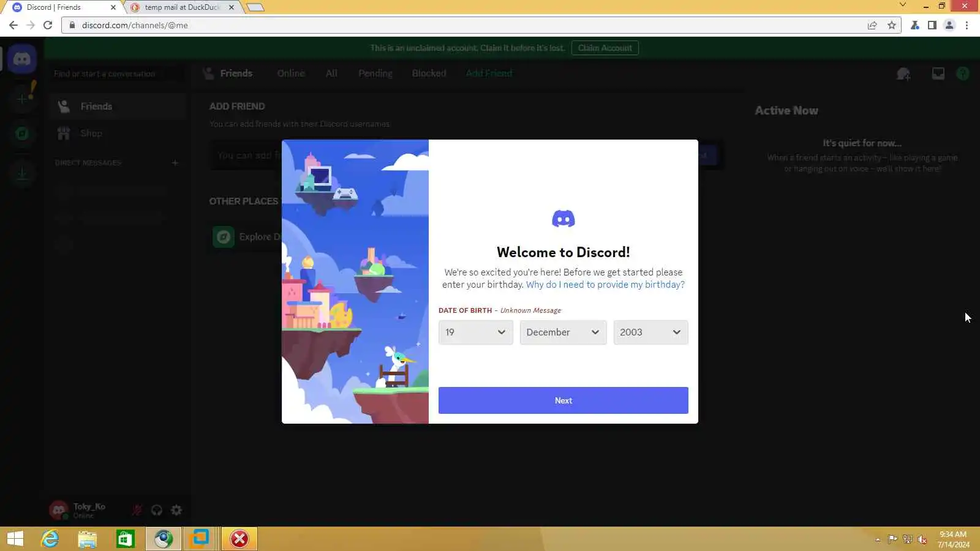Click the Explore Discoverable Servers card icon
The image size is (980, 551).
click(x=224, y=237)
